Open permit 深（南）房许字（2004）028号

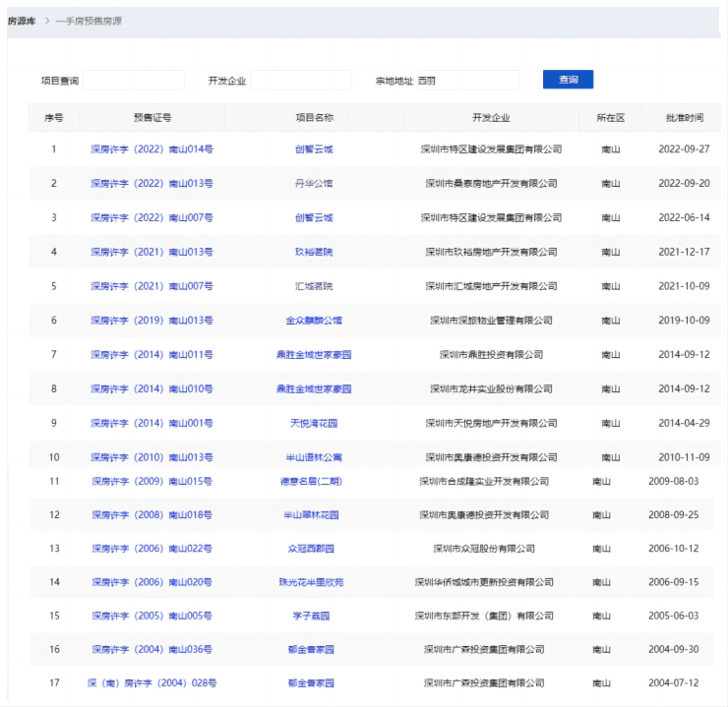click(x=152, y=683)
